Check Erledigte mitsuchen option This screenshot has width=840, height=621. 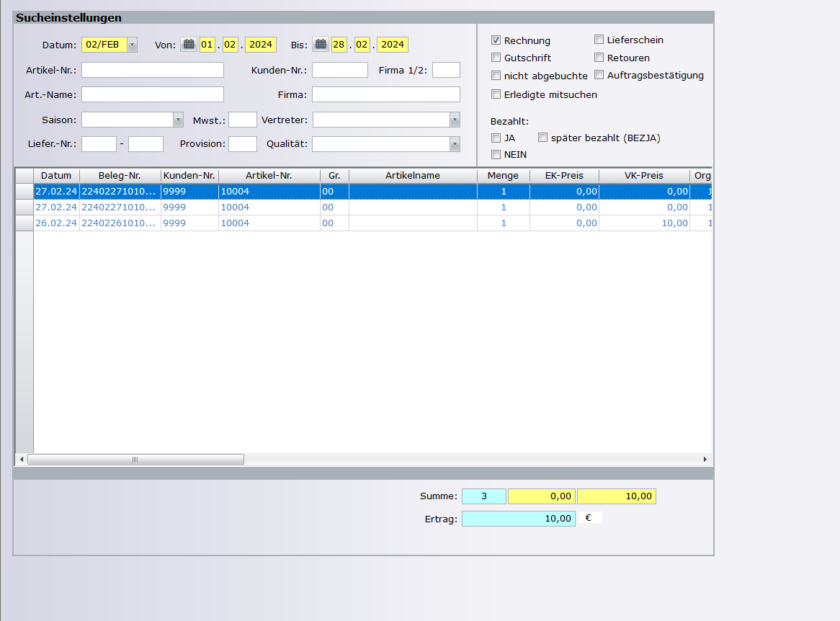[x=496, y=94]
